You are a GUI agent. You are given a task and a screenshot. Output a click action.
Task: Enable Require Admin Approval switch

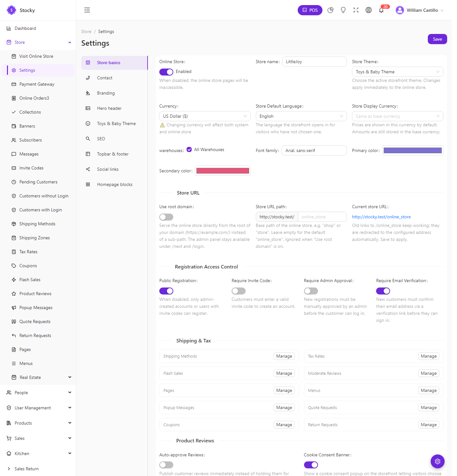pos(311,291)
